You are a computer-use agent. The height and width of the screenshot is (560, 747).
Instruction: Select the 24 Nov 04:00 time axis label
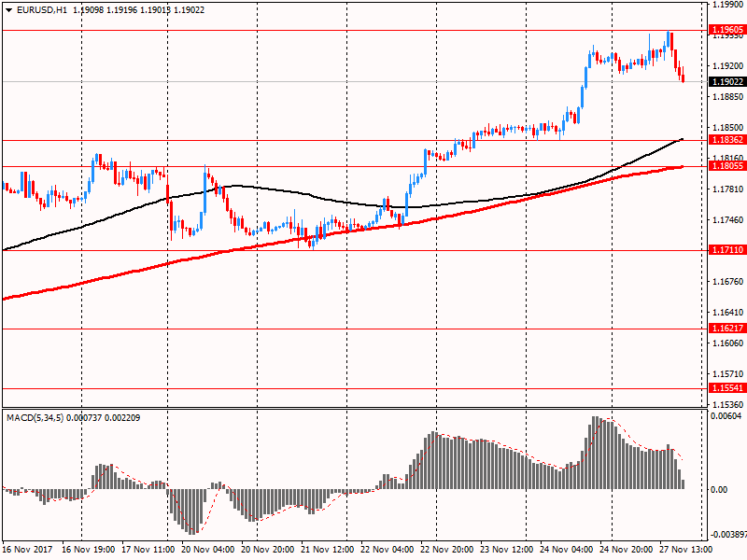567,550
